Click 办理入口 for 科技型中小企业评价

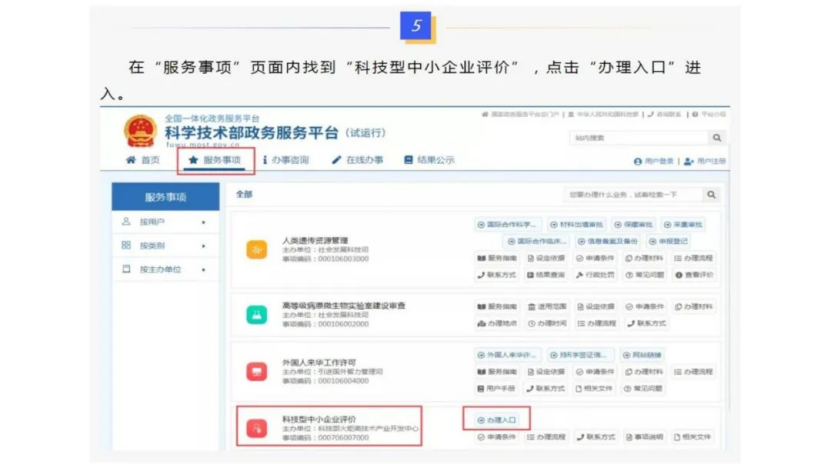pos(497,420)
